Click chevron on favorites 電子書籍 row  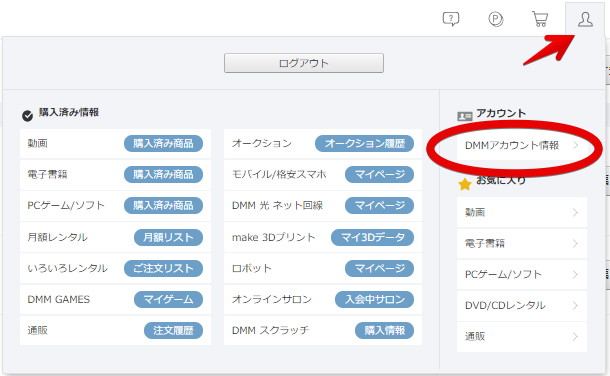coord(575,243)
